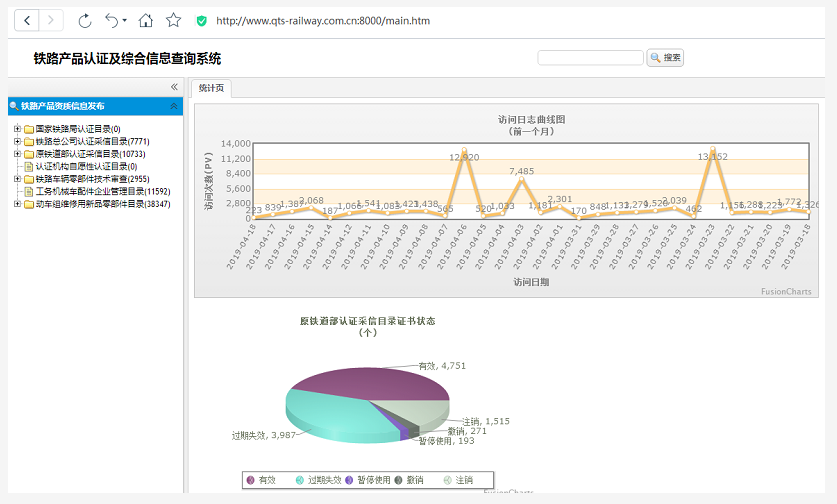Image resolution: width=837 pixels, height=504 pixels.
Task: Open the dropdown arrow beside the undo icon
Action: [x=124, y=21]
